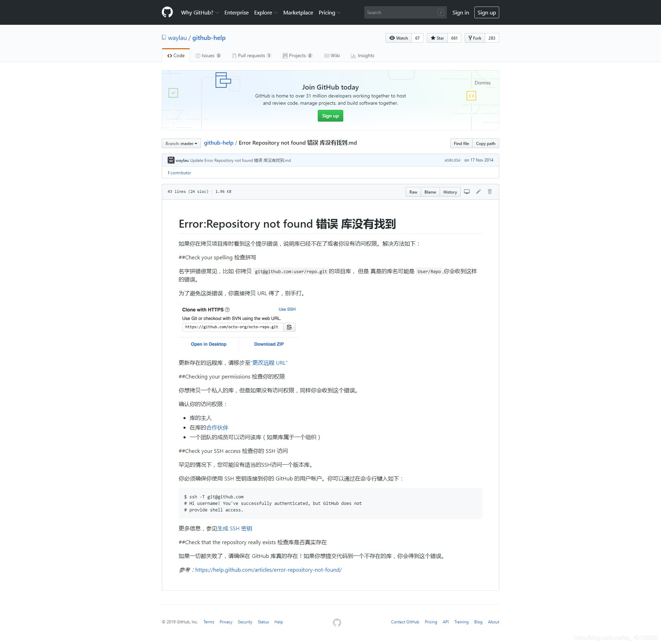View the Issues tab

[x=208, y=55]
